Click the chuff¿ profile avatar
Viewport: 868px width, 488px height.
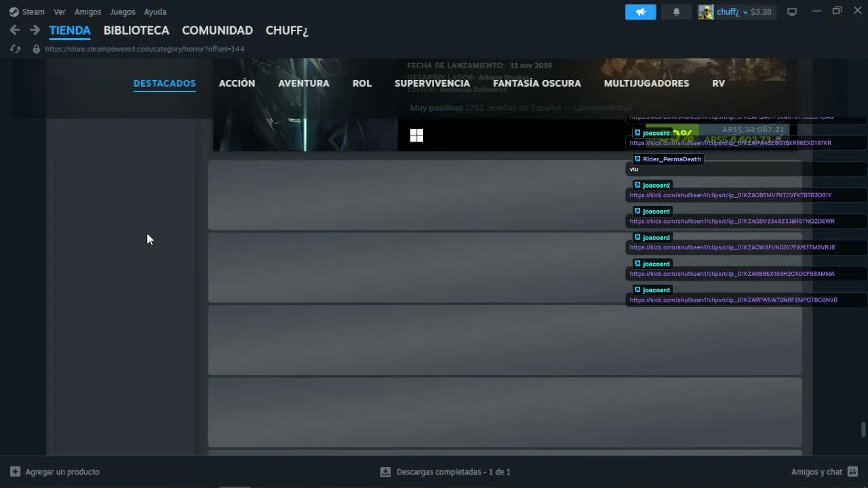[706, 12]
